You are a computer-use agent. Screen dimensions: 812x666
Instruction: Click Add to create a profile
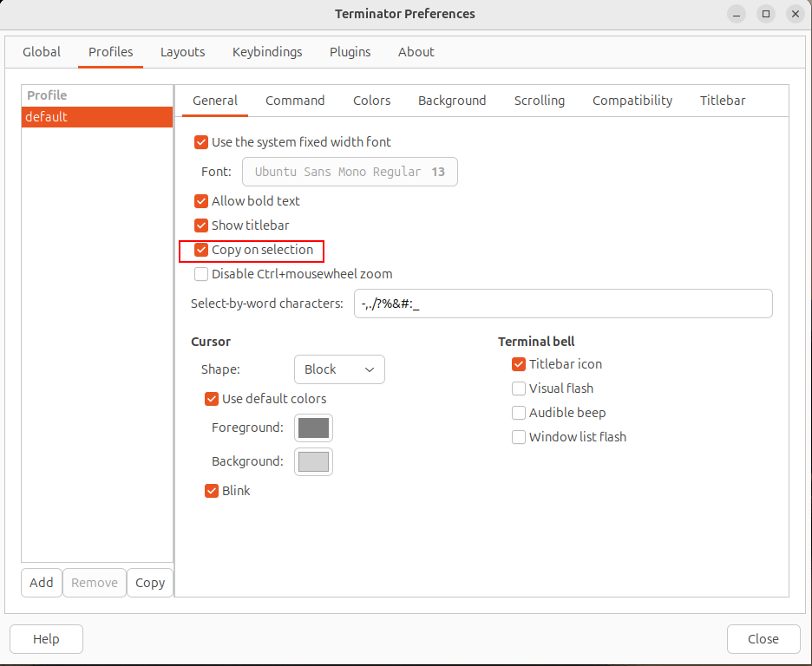click(42, 583)
